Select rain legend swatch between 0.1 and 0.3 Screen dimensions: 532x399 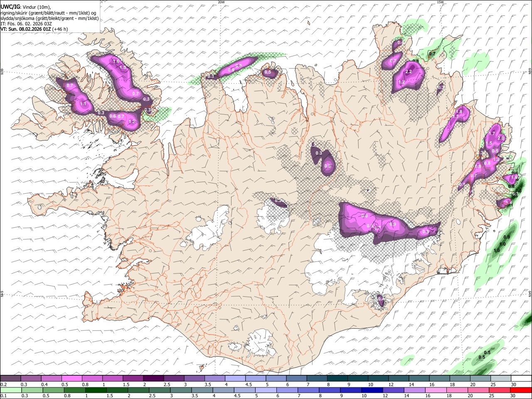tap(11, 390)
